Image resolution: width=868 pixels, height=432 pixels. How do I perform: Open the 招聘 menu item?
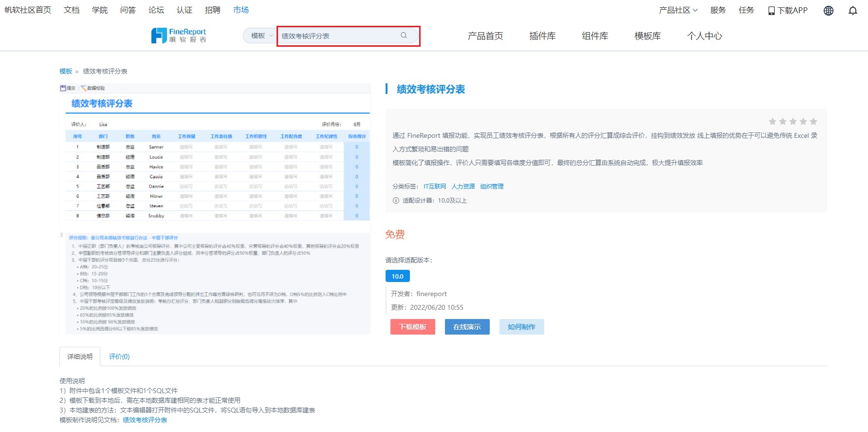pyautogui.click(x=213, y=10)
